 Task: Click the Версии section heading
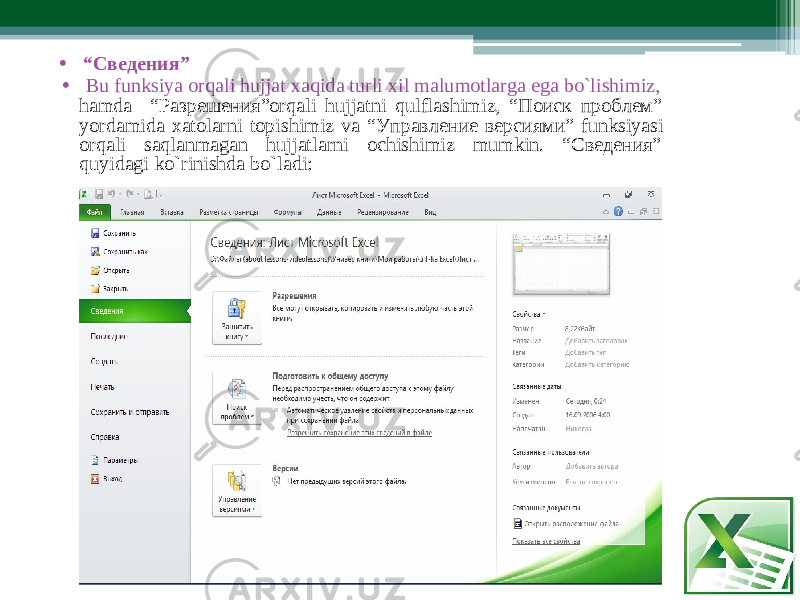(285, 468)
